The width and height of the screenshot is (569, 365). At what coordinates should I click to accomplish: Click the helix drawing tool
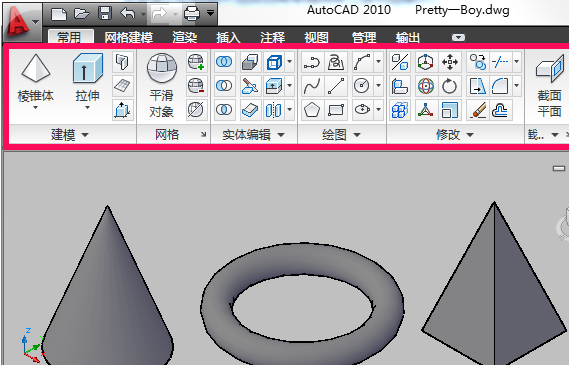336,62
